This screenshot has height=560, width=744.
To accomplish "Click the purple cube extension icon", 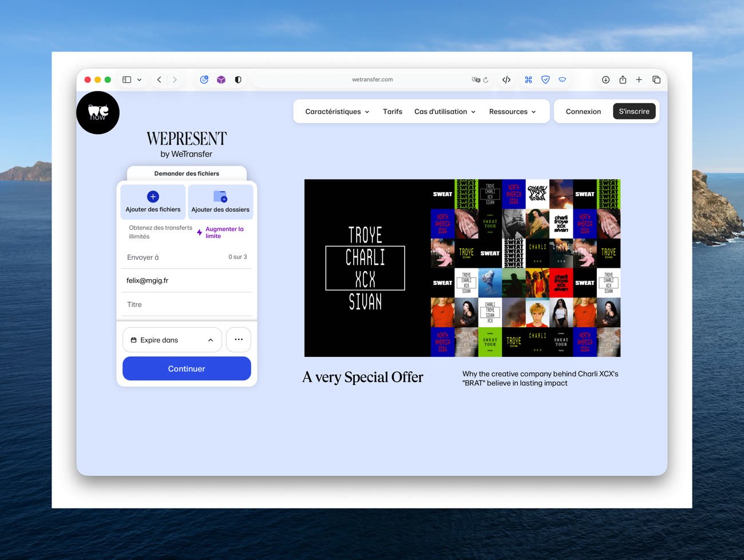I will tap(221, 80).
